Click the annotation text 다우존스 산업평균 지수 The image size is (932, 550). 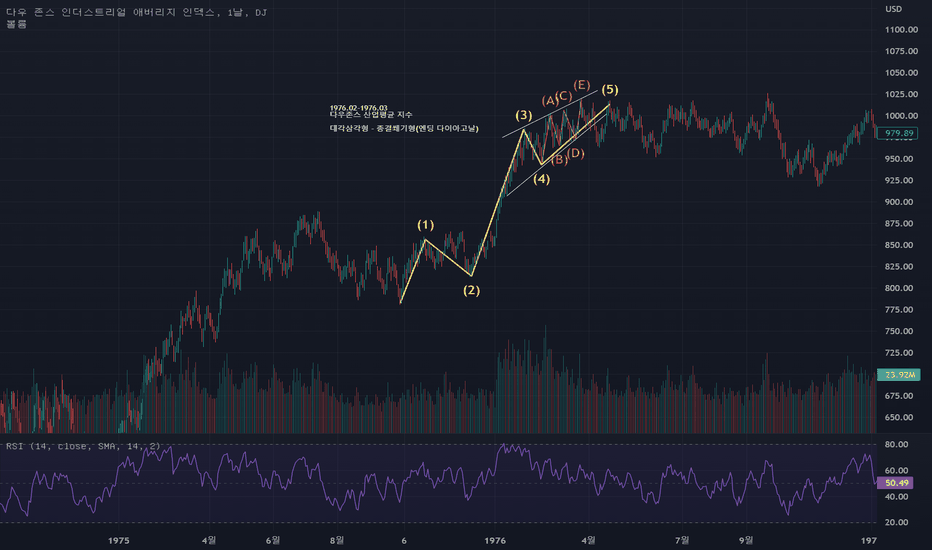point(371,114)
